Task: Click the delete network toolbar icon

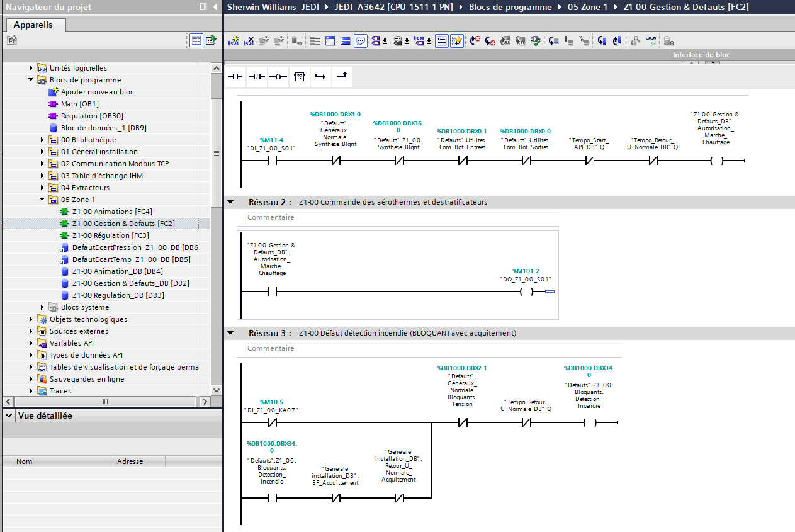Action: point(249,41)
